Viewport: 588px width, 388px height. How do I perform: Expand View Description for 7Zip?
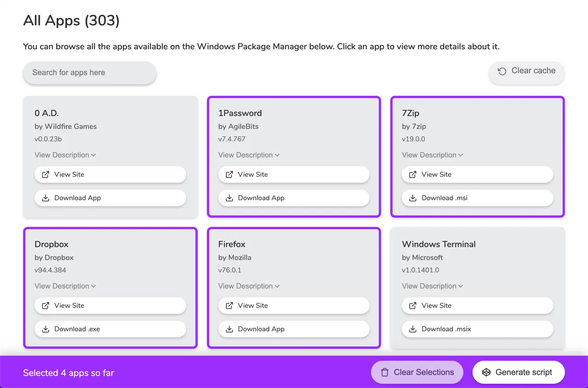tap(432, 155)
